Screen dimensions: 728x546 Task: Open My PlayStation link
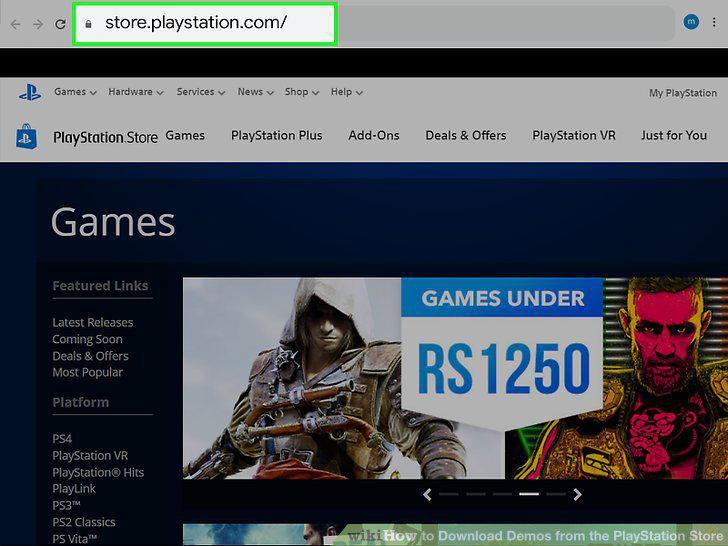pos(683,93)
